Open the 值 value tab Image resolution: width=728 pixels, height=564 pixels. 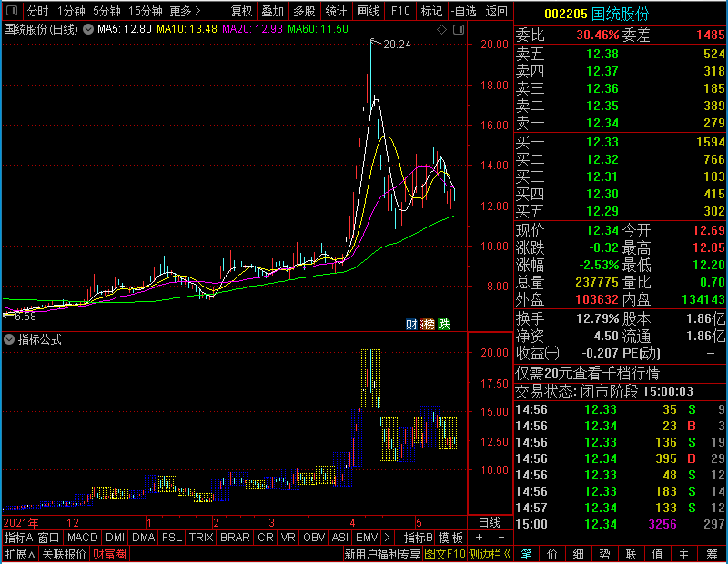coord(657,554)
